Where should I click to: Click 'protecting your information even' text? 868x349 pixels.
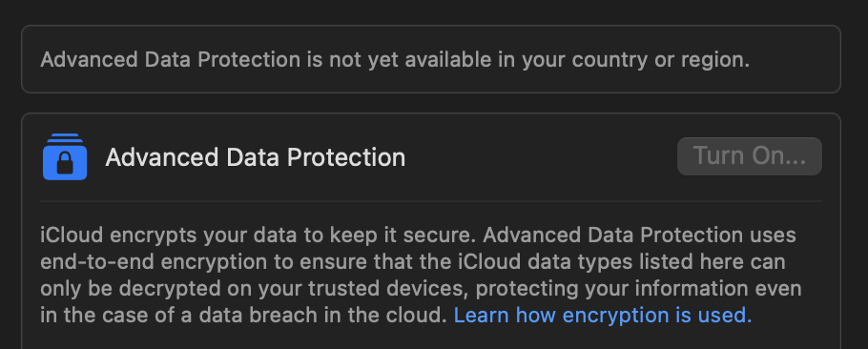click(x=638, y=289)
